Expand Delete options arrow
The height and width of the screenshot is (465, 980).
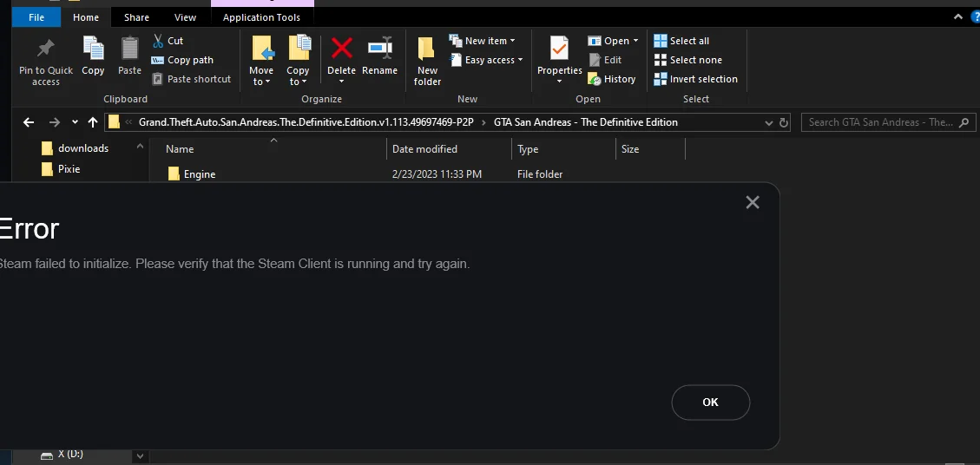pos(341,82)
